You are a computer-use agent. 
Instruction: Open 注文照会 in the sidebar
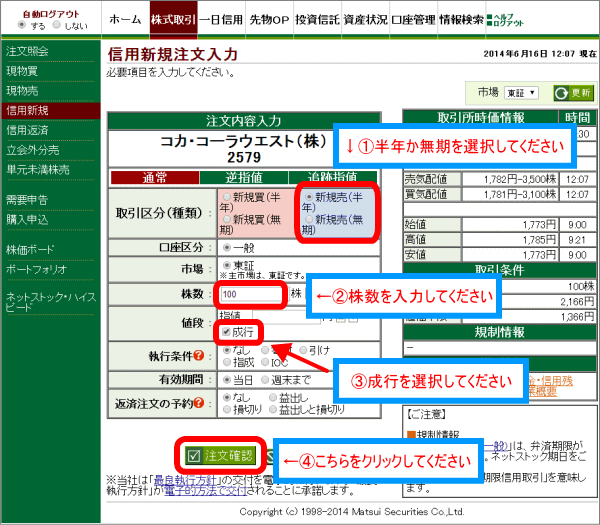click(27, 51)
